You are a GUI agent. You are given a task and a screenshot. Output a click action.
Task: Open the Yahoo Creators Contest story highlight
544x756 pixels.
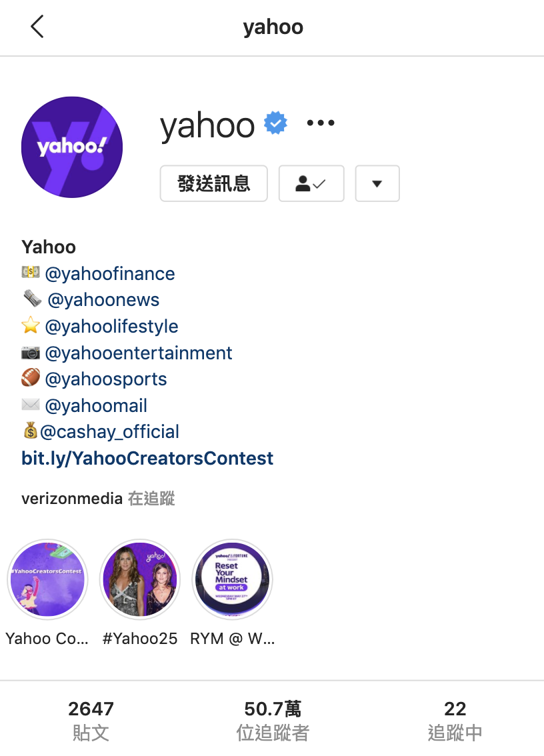click(48, 579)
